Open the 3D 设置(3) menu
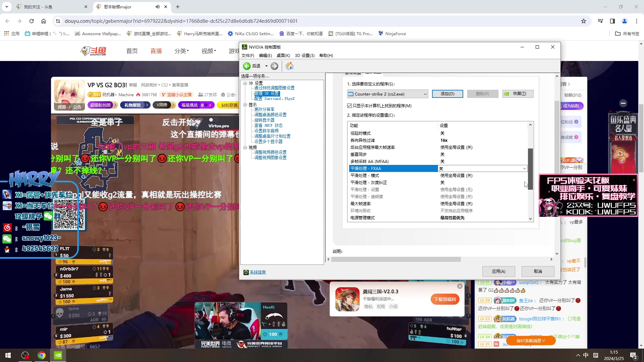 coord(305,56)
